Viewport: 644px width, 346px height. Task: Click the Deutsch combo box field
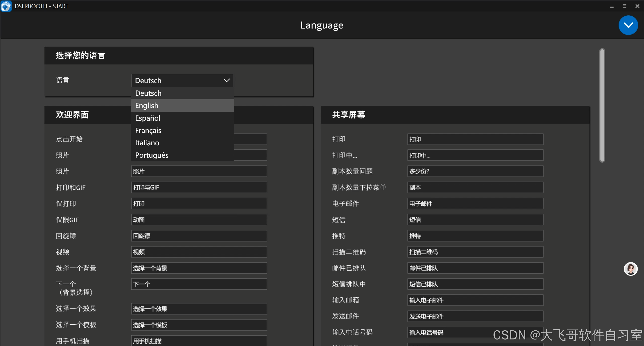coord(176,80)
